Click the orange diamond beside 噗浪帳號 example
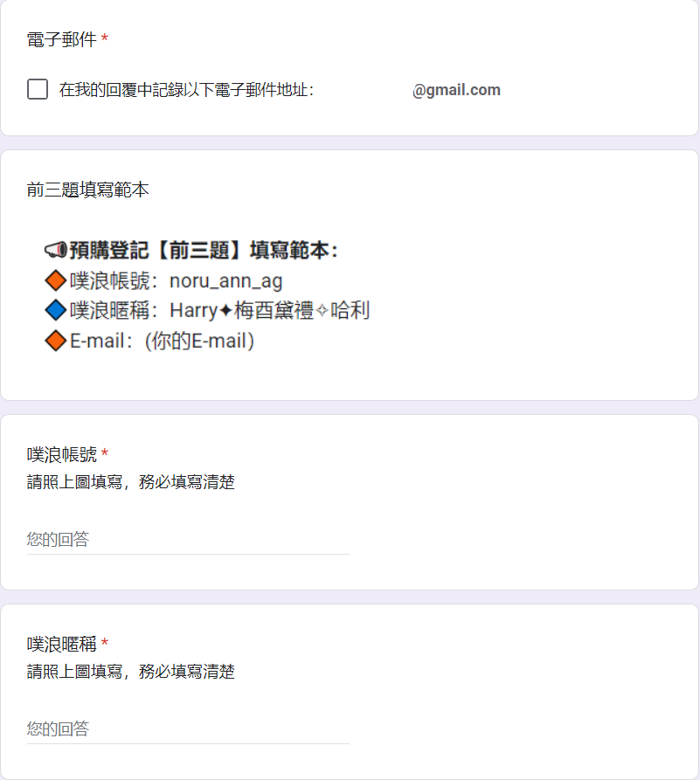The image size is (700, 780). [55, 280]
